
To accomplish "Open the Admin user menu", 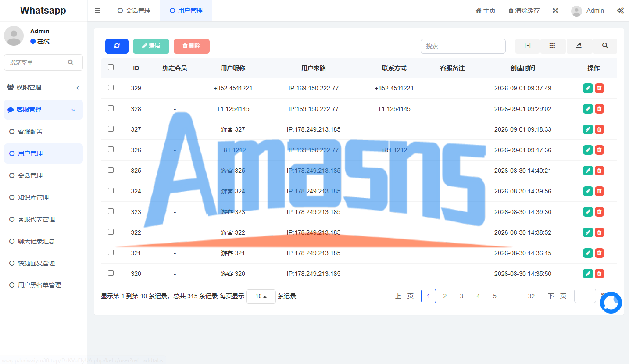I will click(588, 11).
